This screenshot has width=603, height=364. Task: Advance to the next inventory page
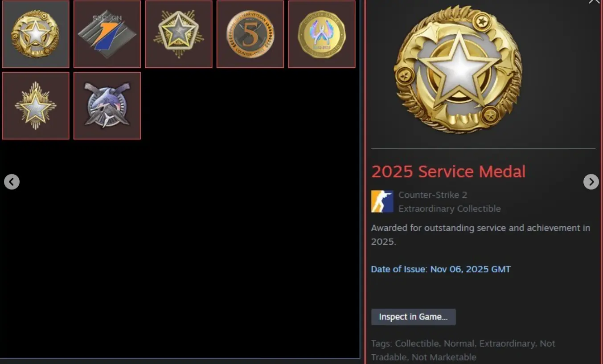click(x=591, y=182)
